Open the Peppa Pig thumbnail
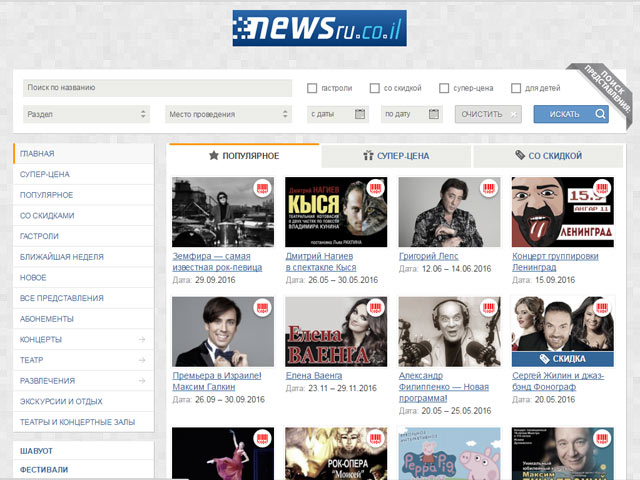640x480 pixels. [x=449, y=453]
